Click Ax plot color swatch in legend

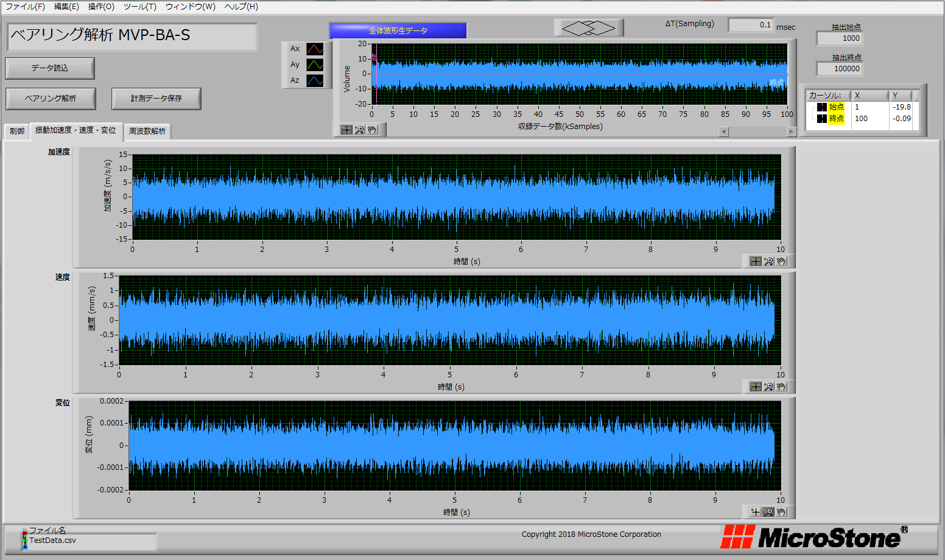(315, 49)
